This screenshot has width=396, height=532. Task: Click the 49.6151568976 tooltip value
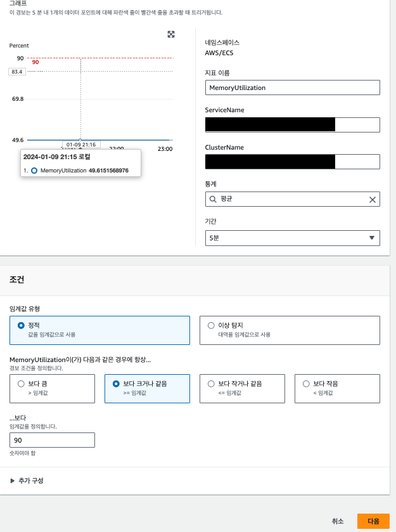tap(108, 171)
